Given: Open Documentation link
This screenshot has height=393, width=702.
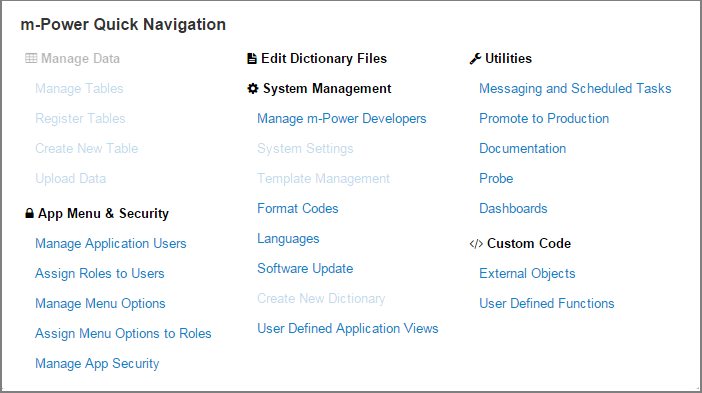Looking at the screenshot, I should (x=522, y=149).
